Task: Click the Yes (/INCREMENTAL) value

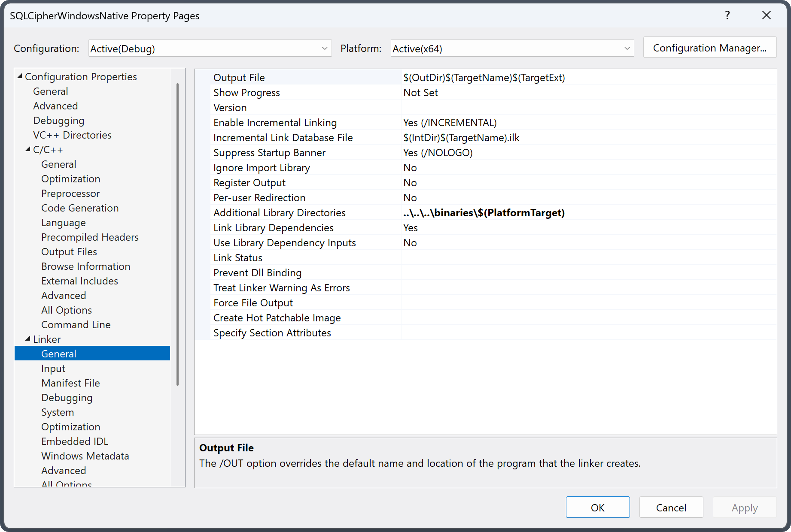Action: [450, 123]
